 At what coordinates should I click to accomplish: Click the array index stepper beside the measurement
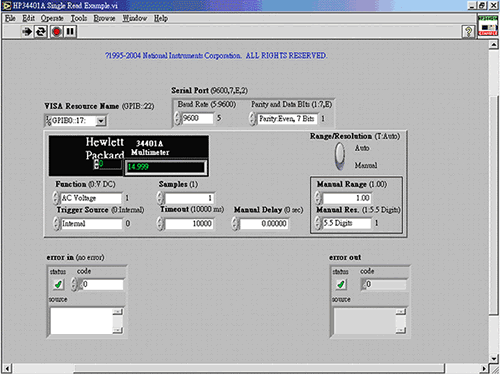click(96, 164)
